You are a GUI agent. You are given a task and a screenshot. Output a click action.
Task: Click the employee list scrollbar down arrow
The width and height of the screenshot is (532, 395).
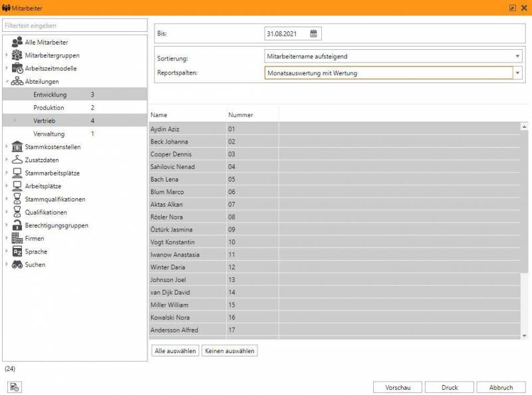524,336
